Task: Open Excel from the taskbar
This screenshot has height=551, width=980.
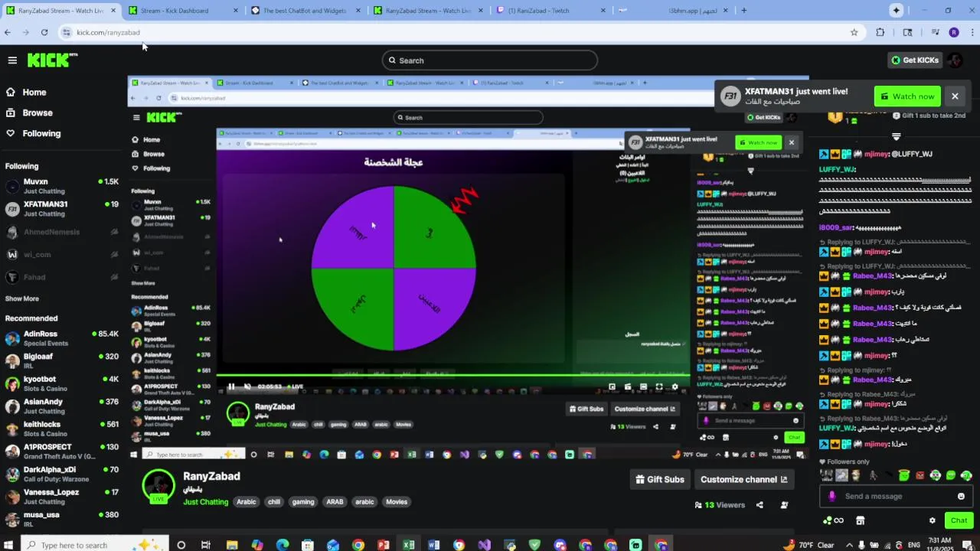Action: [409, 545]
